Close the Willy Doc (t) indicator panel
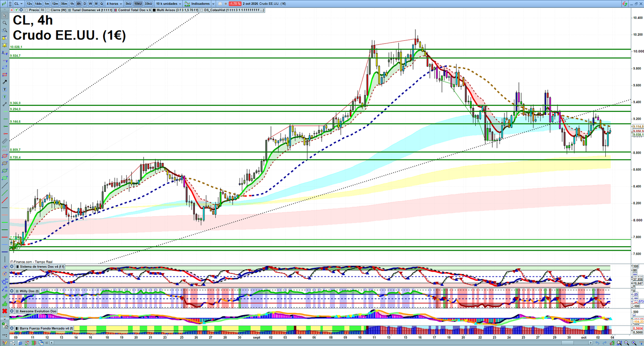The width and height of the screenshot is (644, 346). click(x=12, y=291)
